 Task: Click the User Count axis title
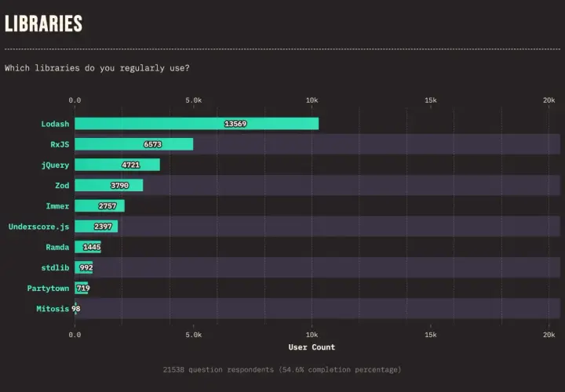312,347
